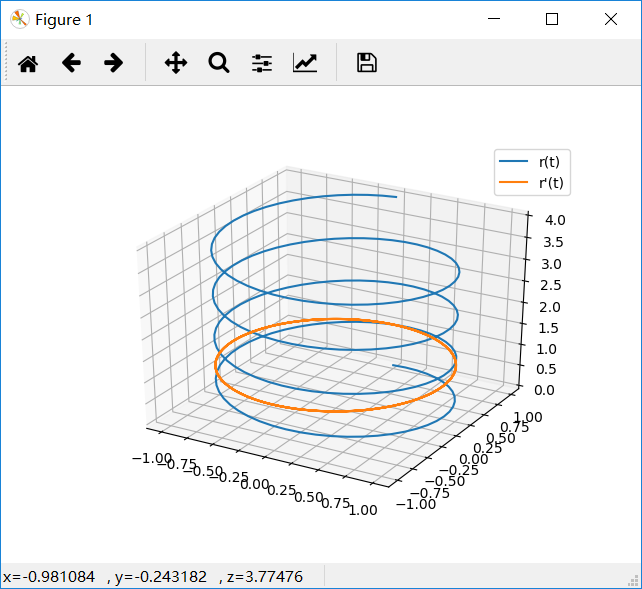The width and height of the screenshot is (642, 589).
Task: Minimize the Figure 1 window
Action: pyautogui.click(x=493, y=19)
